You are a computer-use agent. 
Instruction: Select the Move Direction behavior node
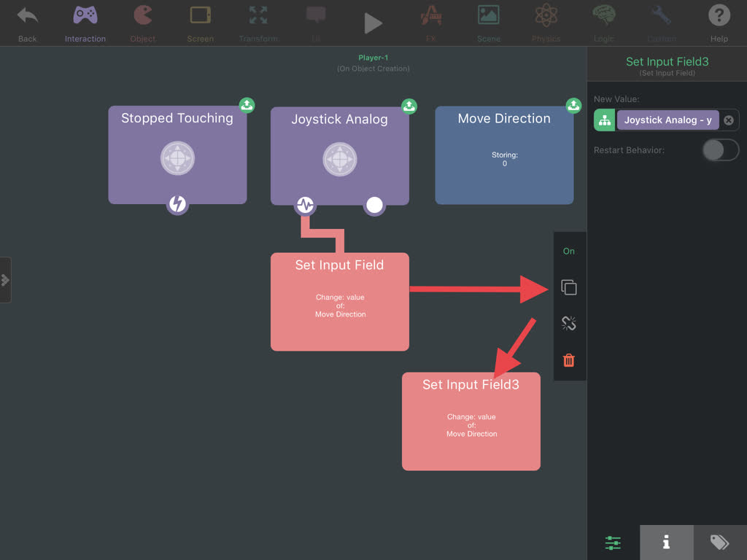504,155
